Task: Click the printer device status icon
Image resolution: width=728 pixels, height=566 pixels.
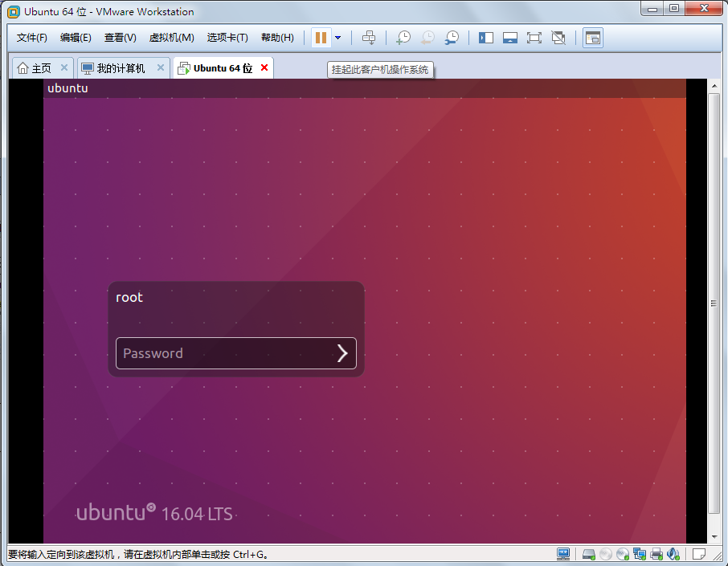Action: 656,554
